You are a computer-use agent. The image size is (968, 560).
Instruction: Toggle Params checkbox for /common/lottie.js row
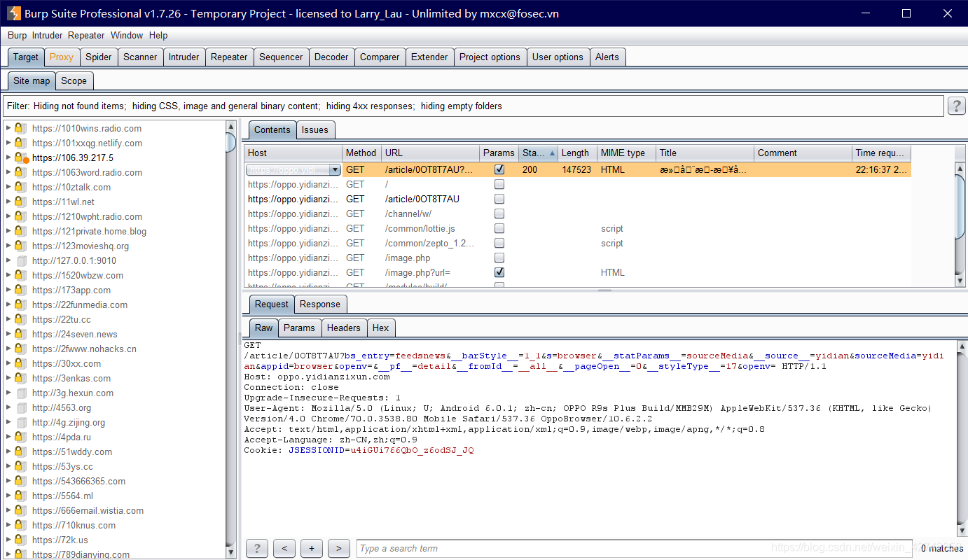pyautogui.click(x=499, y=228)
